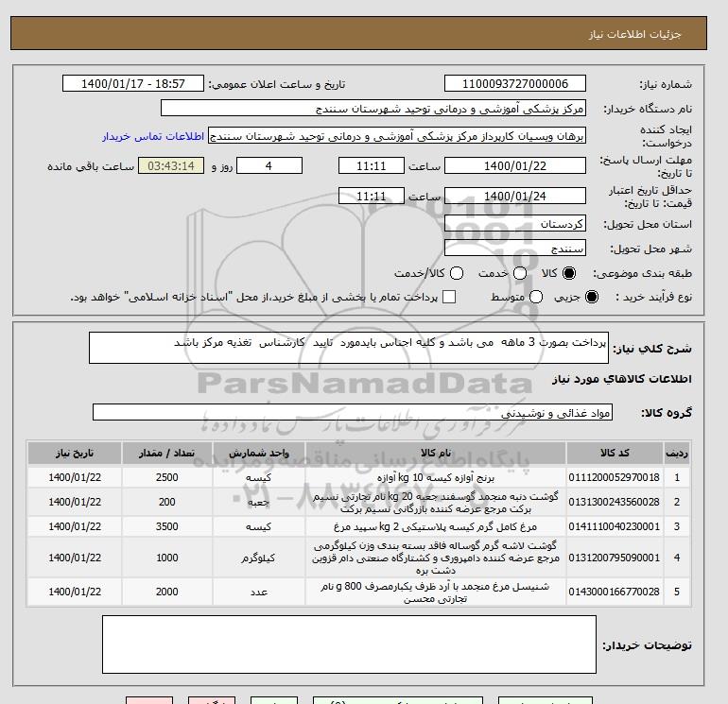The width and height of the screenshot is (728, 704).
Task: Click the تاریخ نیاز column header
Action: pyautogui.click(x=75, y=453)
